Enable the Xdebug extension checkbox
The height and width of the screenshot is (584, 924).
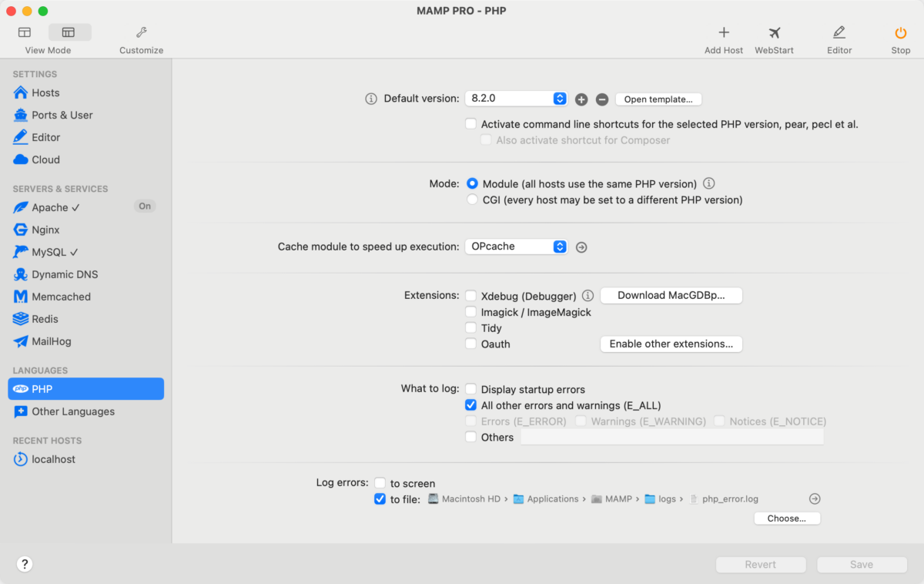click(470, 296)
